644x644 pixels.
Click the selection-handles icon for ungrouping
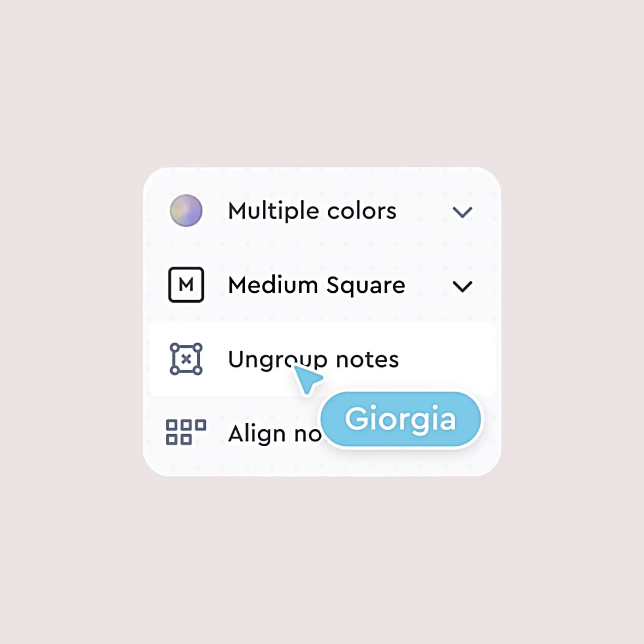(186, 359)
